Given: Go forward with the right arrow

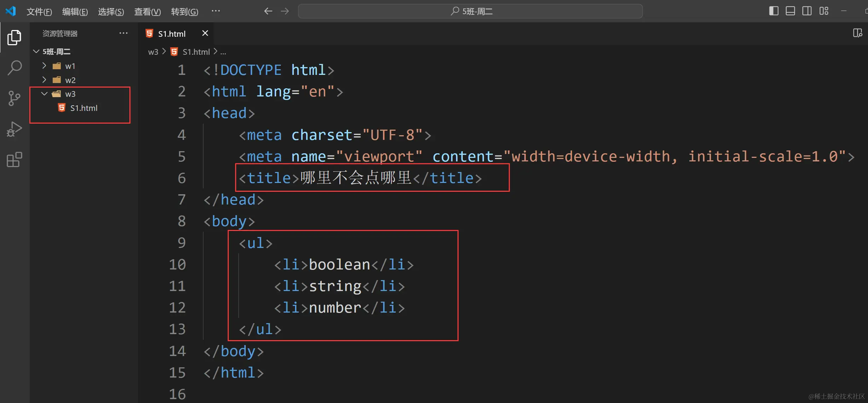Looking at the screenshot, I should coord(285,11).
